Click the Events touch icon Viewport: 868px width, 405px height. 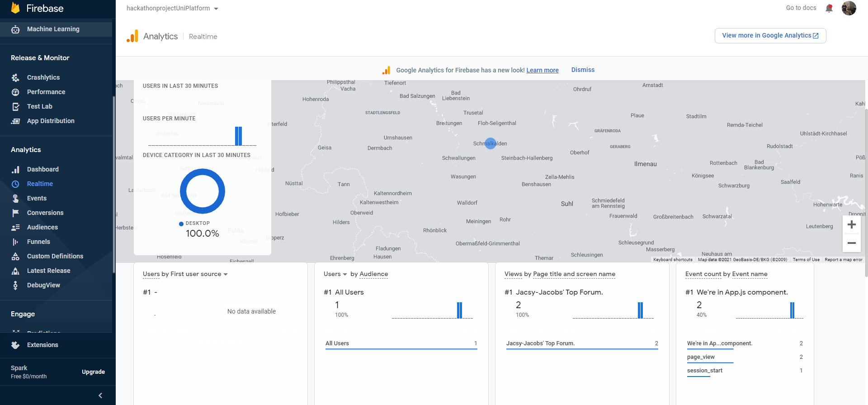tap(15, 199)
